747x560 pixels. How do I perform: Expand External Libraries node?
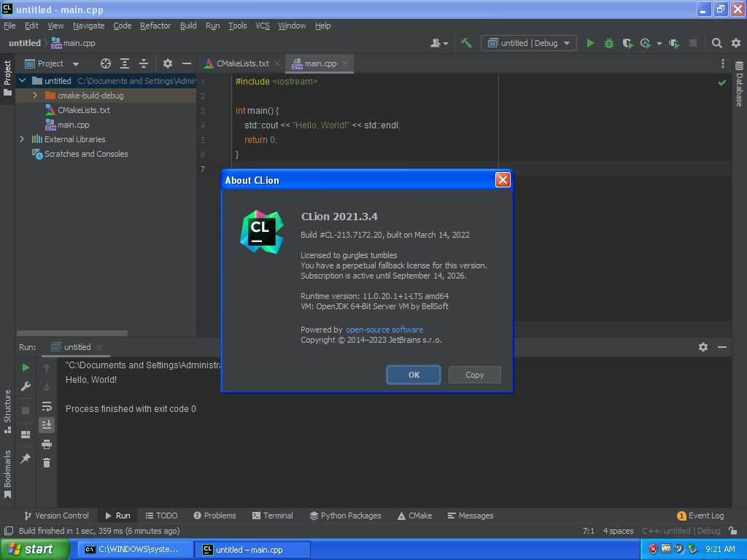23,139
